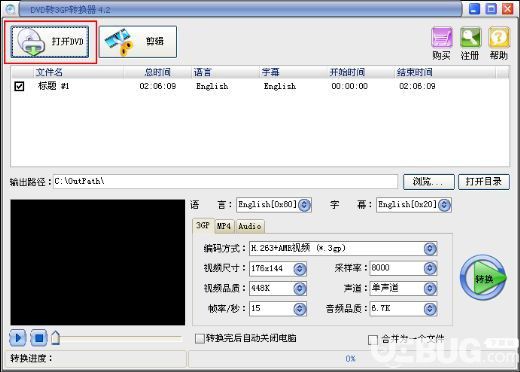Stop the preview playback
Image resolution: width=520 pixels, height=372 pixels.
[x=39, y=338]
